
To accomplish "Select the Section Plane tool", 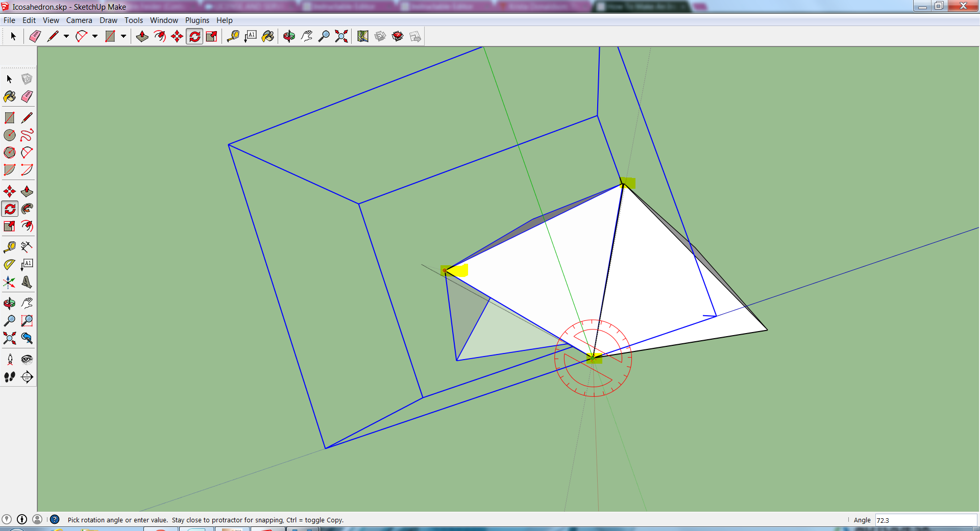I will 27,377.
